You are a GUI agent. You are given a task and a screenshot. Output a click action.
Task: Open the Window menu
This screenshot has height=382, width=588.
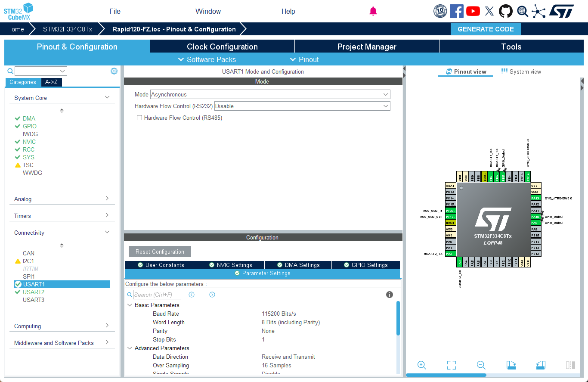click(208, 11)
